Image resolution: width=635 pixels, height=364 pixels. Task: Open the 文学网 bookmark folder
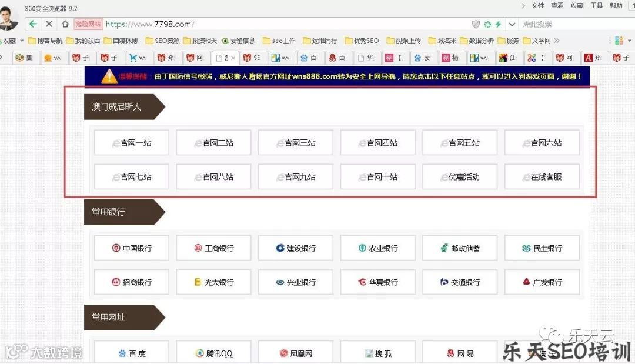(537, 41)
